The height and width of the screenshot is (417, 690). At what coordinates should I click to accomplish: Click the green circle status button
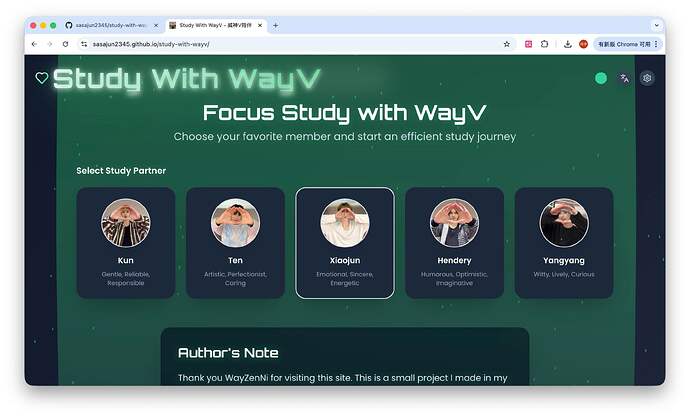(x=601, y=78)
